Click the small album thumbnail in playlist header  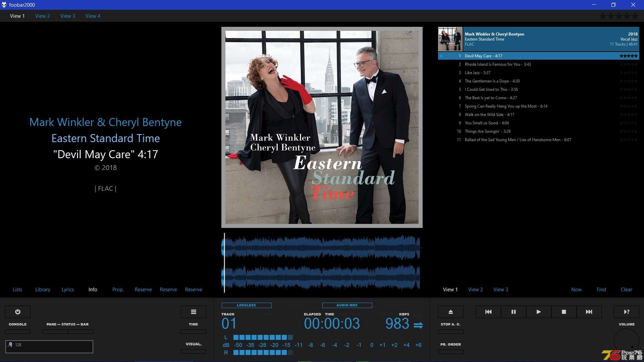click(450, 39)
